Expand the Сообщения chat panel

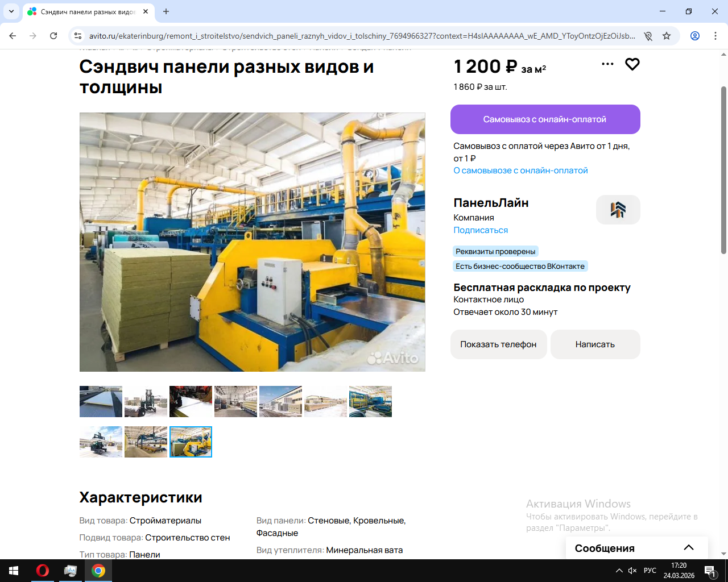689,548
